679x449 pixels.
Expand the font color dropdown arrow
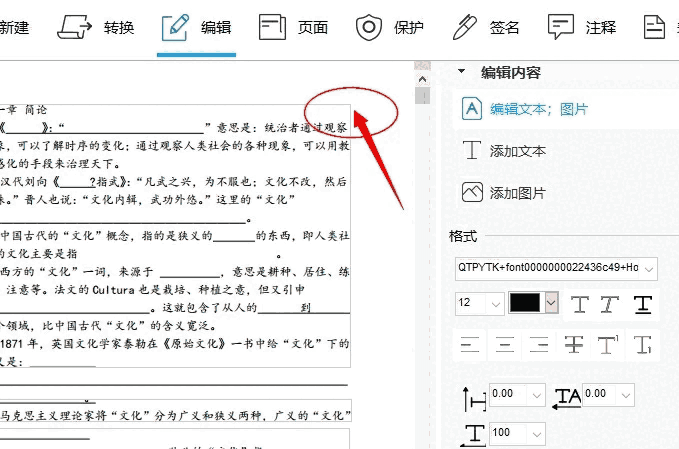point(551,303)
